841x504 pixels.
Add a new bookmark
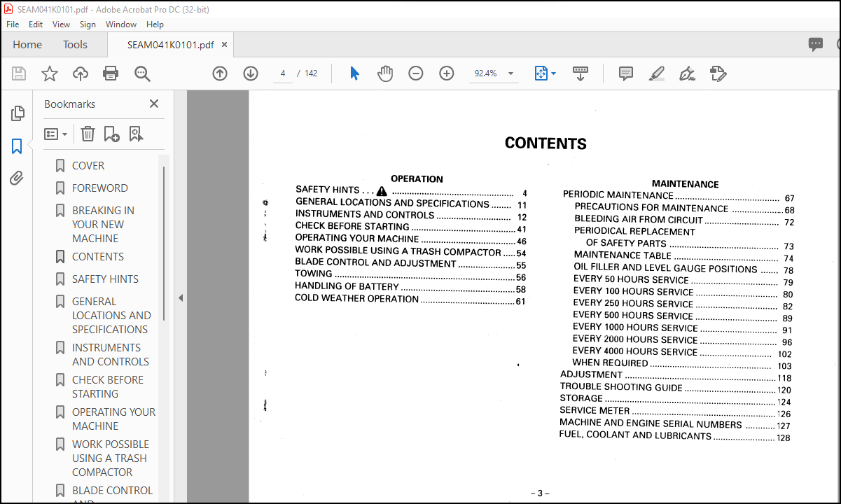point(111,134)
